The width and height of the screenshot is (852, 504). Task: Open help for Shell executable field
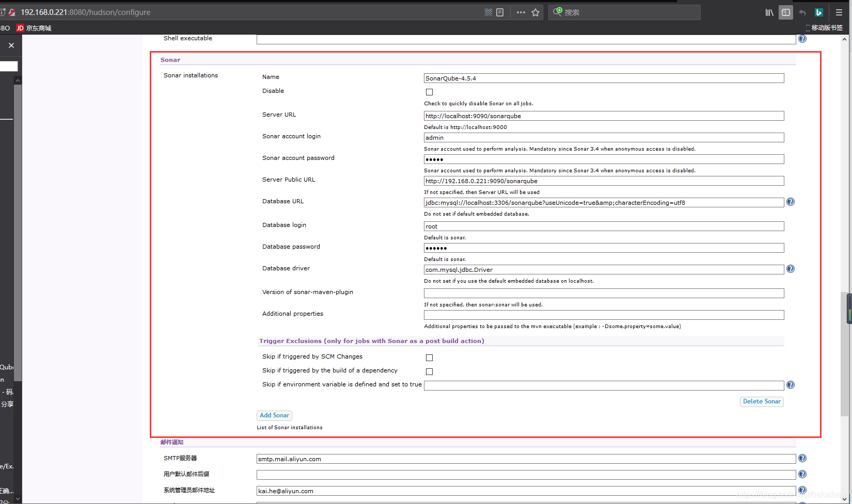coord(802,39)
